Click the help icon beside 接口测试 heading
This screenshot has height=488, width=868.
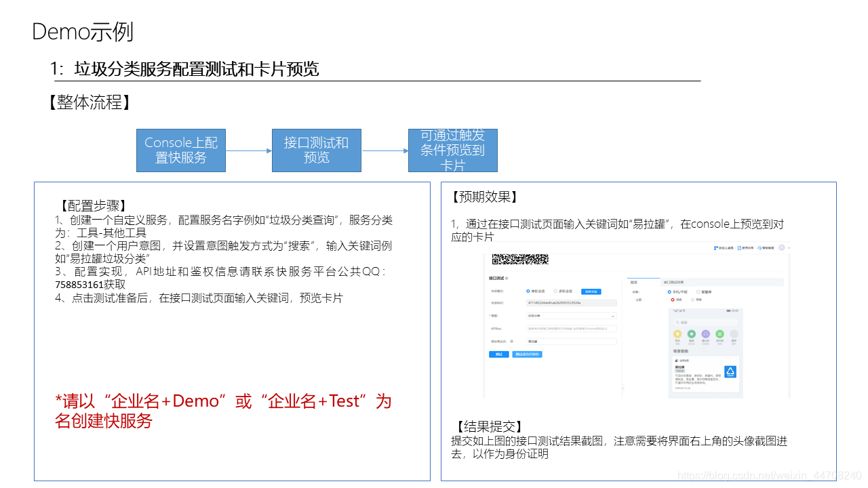pyautogui.click(x=507, y=278)
